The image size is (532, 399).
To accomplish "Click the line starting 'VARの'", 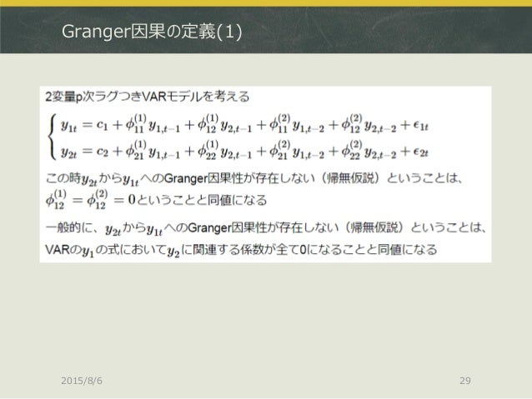I will [241, 250].
